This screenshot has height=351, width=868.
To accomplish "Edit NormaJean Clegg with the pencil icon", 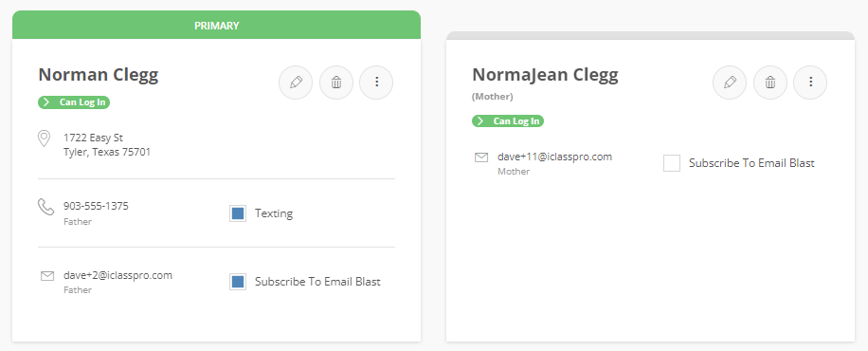I will [730, 83].
